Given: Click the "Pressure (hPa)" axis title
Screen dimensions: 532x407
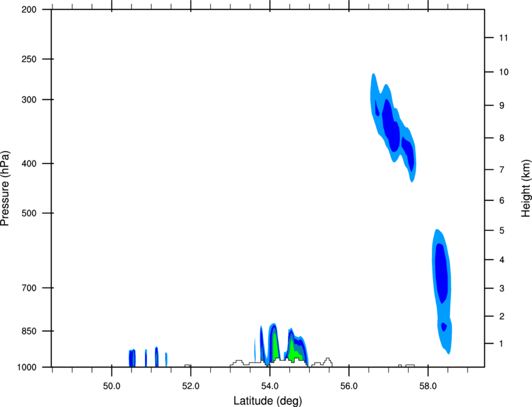Looking at the screenshot, I should click(5, 188).
